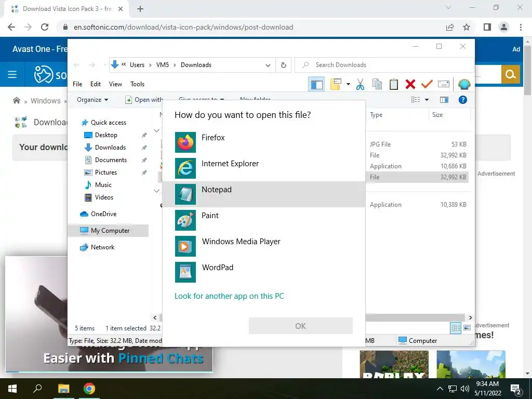The width and height of the screenshot is (532, 399).
Task: Refresh the Downloads folder view
Action: point(284,65)
